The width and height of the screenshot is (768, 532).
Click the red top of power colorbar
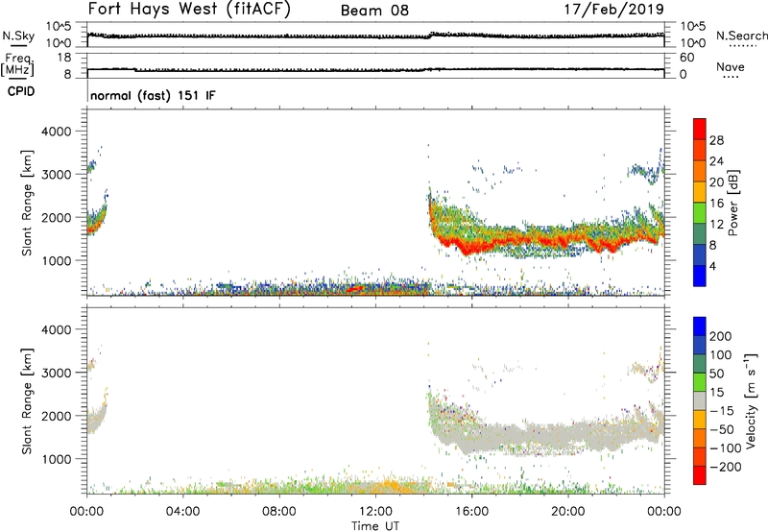pyautogui.click(x=700, y=129)
